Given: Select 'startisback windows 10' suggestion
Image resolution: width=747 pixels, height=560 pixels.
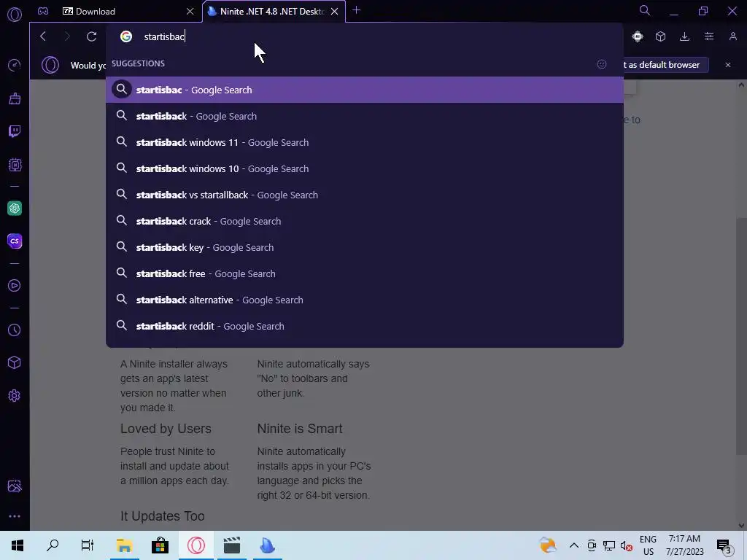Looking at the screenshot, I should pos(365,168).
